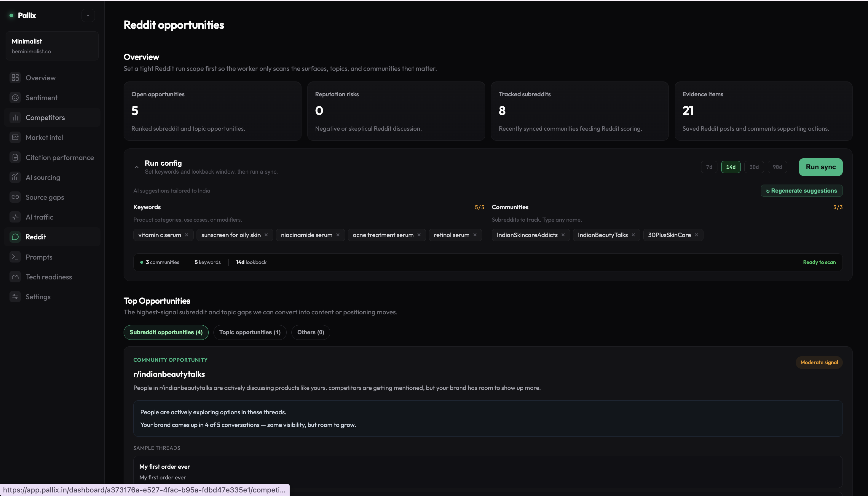Click the Prompts terminal icon
This screenshot has height=496, width=868.
[15, 257]
